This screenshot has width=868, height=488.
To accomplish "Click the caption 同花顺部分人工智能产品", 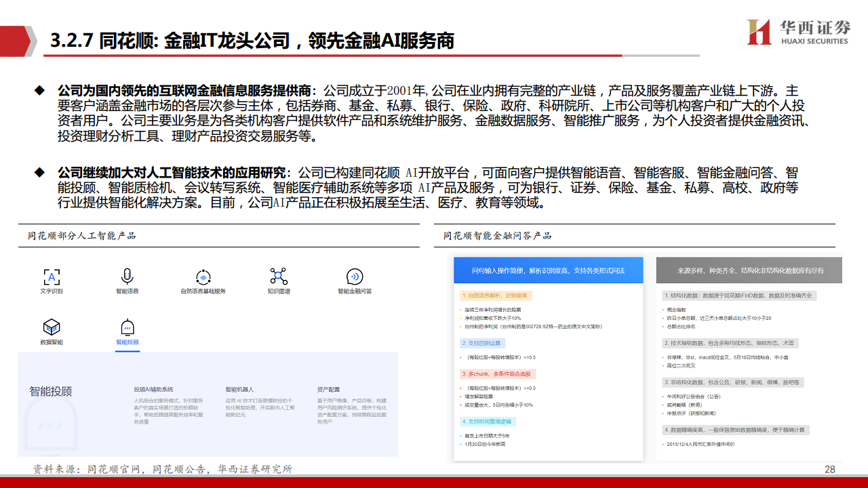I will point(81,235).
